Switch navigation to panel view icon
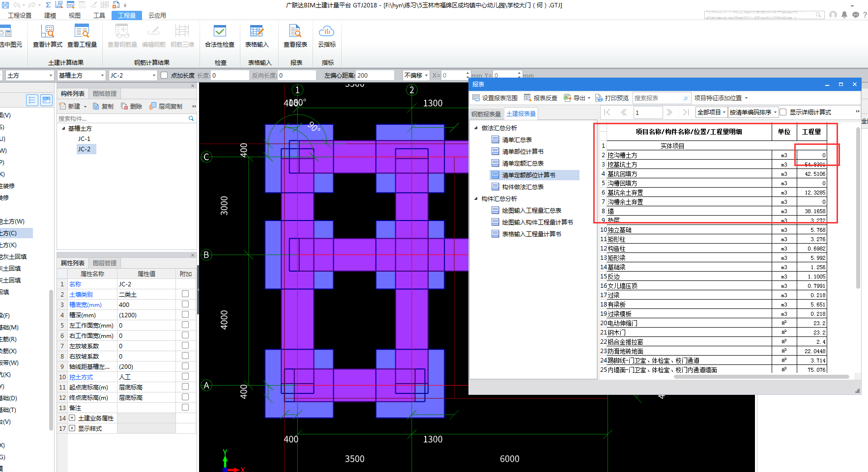 coord(47,100)
